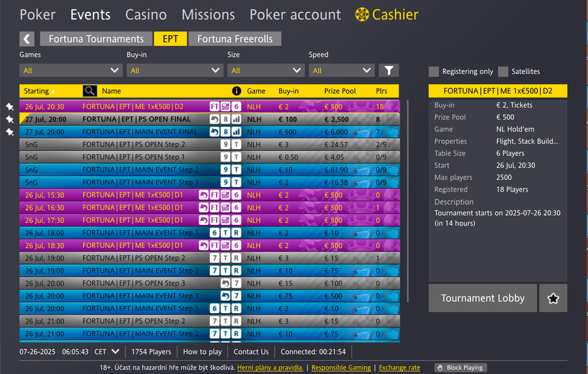Select re-entry icon in PS OPEN FINAL row
Viewport: 588px width, 374px height.
coord(214,119)
